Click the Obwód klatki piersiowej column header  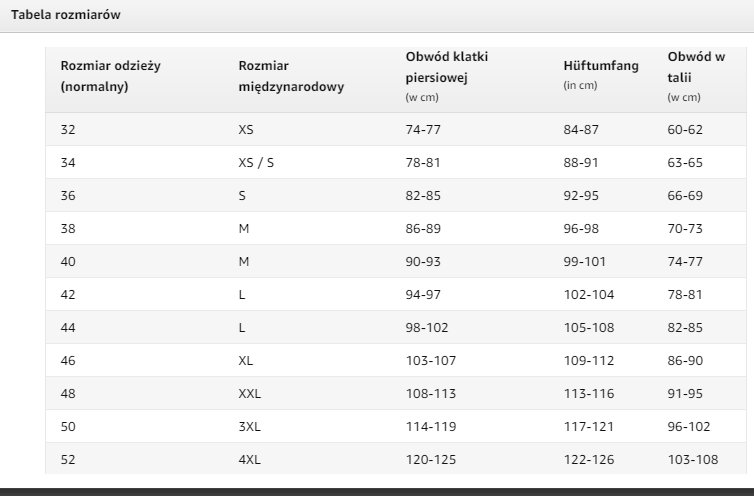point(447,76)
